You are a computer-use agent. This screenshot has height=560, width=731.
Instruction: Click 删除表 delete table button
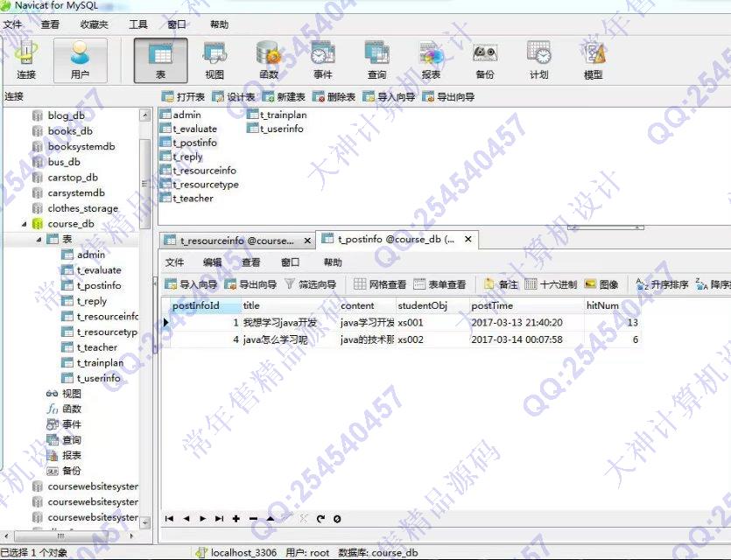(x=334, y=97)
